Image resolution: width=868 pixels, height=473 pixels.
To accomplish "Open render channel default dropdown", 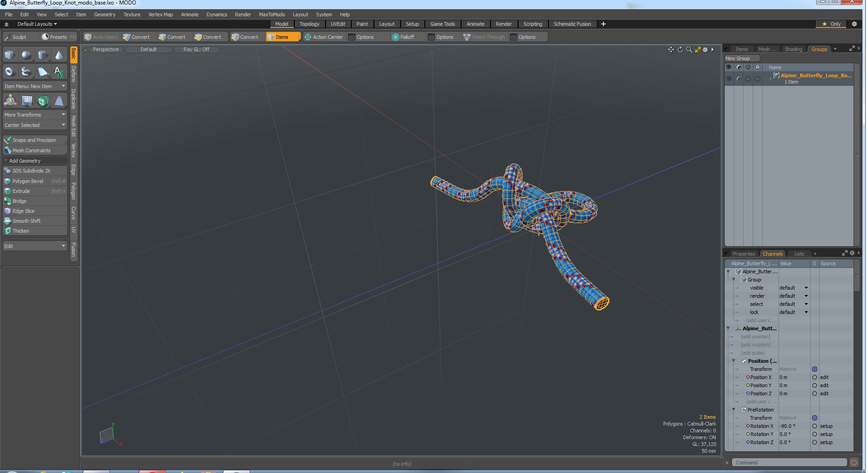I will coord(793,296).
